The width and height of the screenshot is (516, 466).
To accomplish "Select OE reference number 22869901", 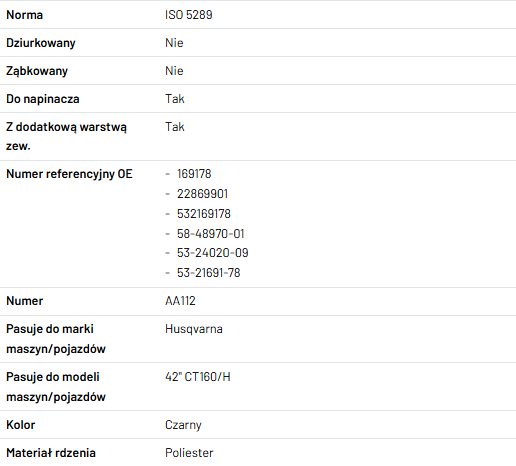I will [202, 194].
